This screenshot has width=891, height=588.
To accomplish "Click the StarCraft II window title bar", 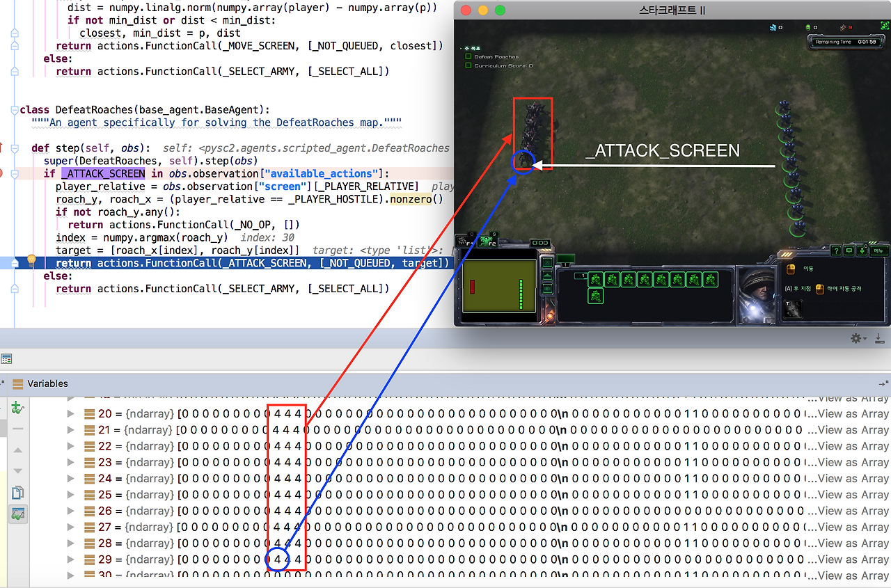I will tap(672, 10).
